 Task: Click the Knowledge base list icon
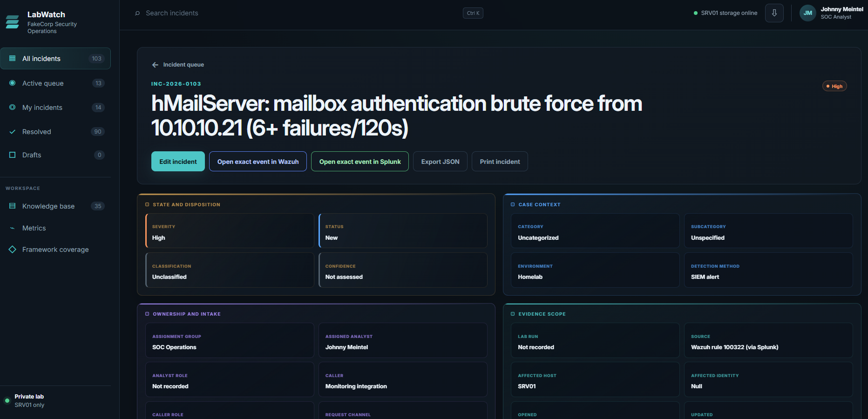point(13,206)
